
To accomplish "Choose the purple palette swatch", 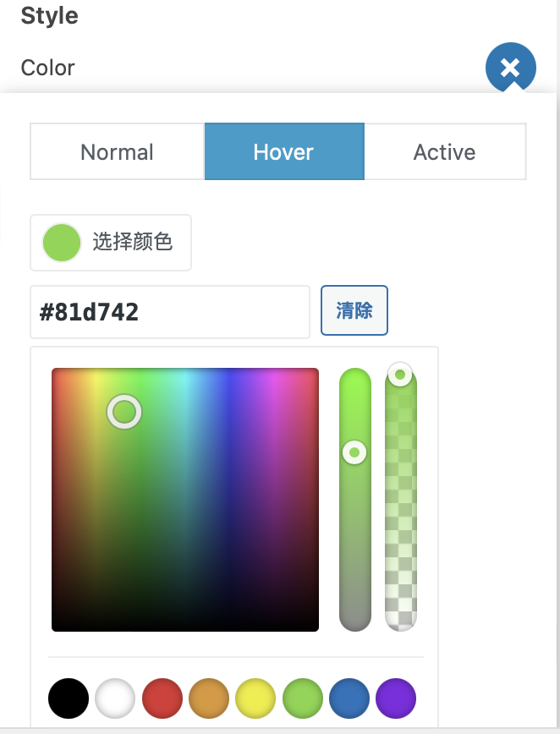I will pyautogui.click(x=396, y=698).
